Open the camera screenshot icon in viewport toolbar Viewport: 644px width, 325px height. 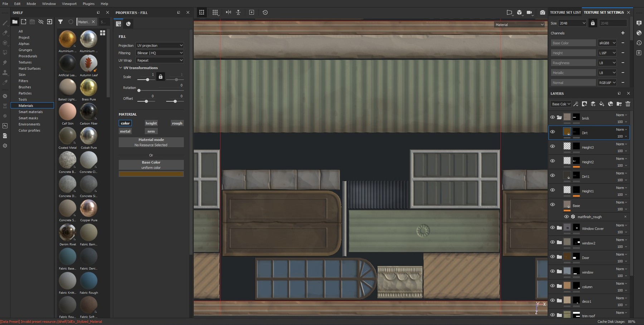point(542,12)
